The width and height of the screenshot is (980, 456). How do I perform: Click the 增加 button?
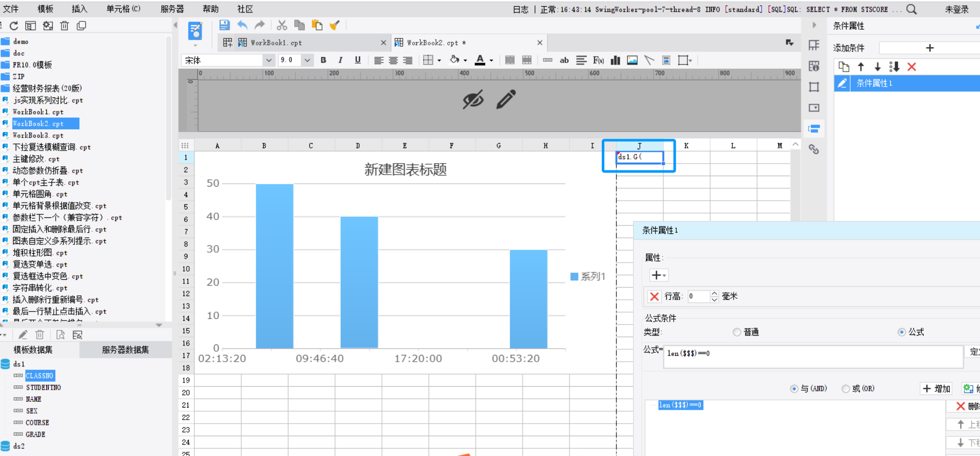pyautogui.click(x=937, y=389)
